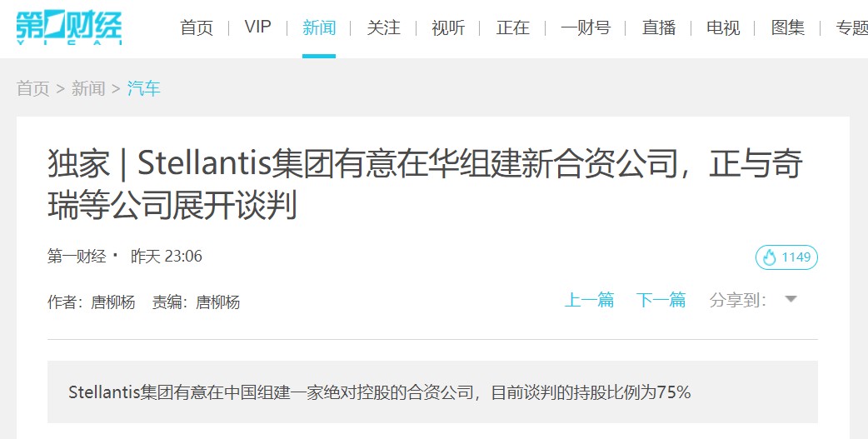This screenshot has height=439, width=868.
Task: Go to the 电视 section
Action: pos(723,27)
